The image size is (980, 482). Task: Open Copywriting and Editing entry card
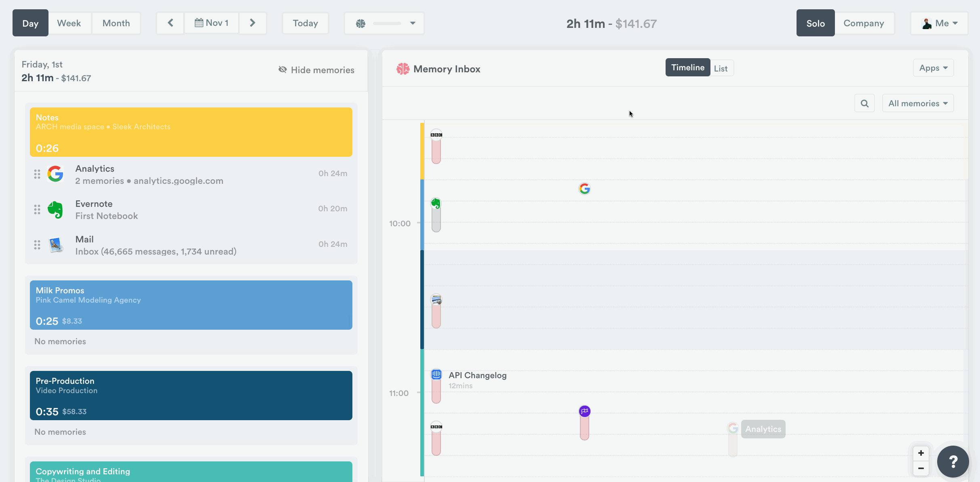point(191,471)
